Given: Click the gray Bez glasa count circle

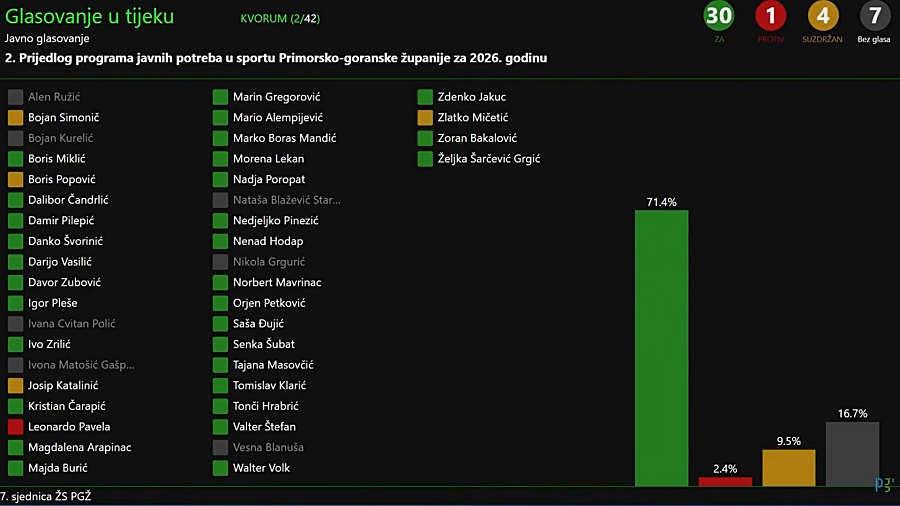Looking at the screenshot, I should tap(875, 16).
